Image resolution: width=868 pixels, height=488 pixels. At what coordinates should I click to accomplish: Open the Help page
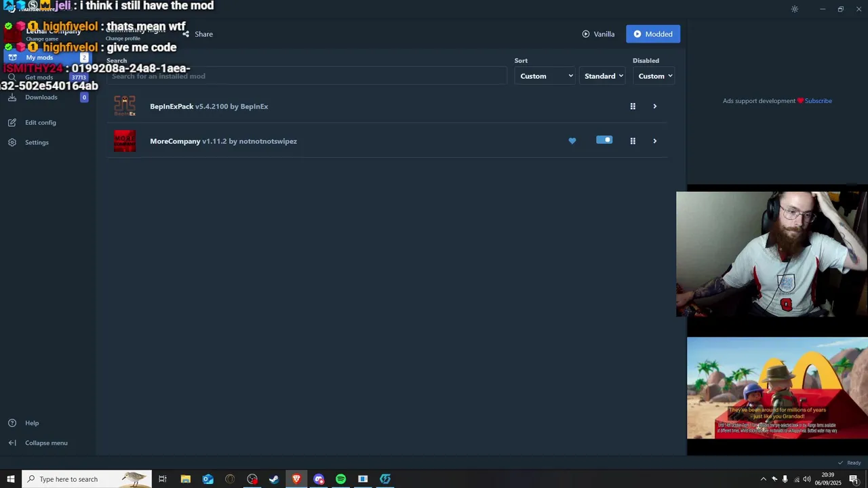pos(32,423)
